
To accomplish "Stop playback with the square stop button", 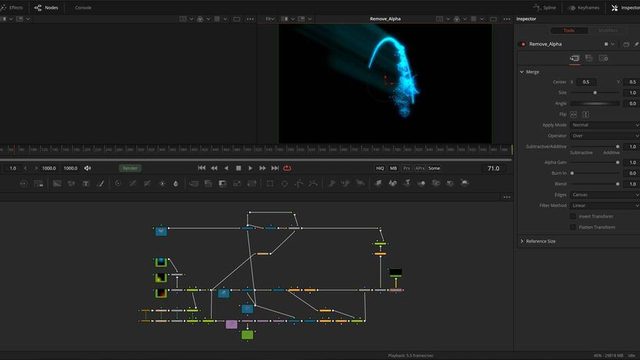I will point(238,168).
